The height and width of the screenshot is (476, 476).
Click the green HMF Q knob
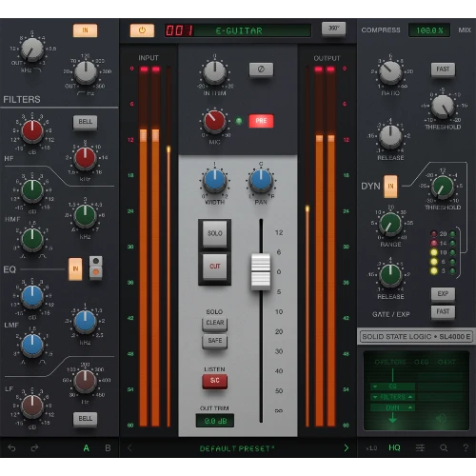pos(32,239)
